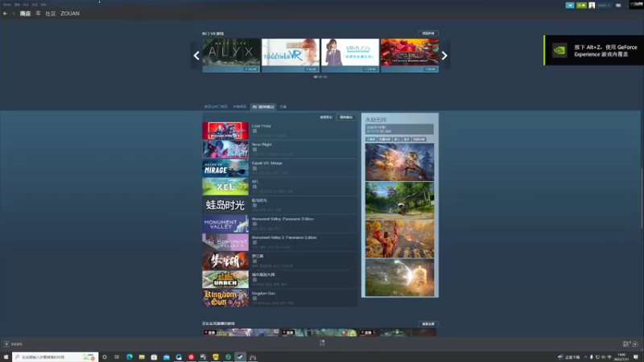Open the red circular app on taskbar
Image resolution: width=644 pixels, height=362 pixels.
tap(191, 357)
